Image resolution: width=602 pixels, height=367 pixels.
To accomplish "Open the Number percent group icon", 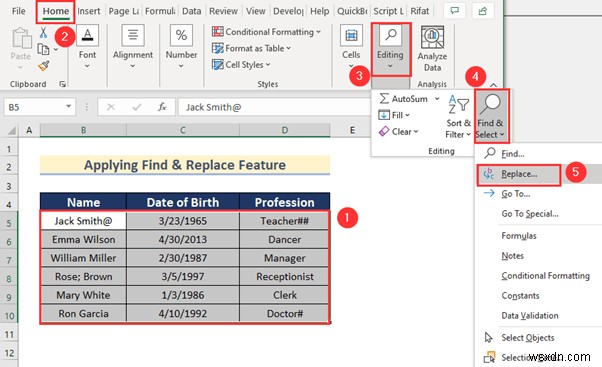I will click(181, 35).
